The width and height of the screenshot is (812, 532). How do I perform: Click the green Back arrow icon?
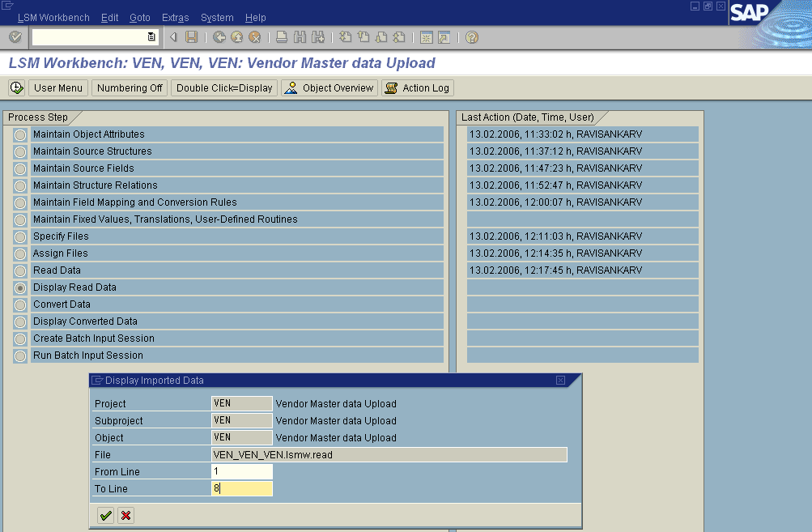pos(219,37)
